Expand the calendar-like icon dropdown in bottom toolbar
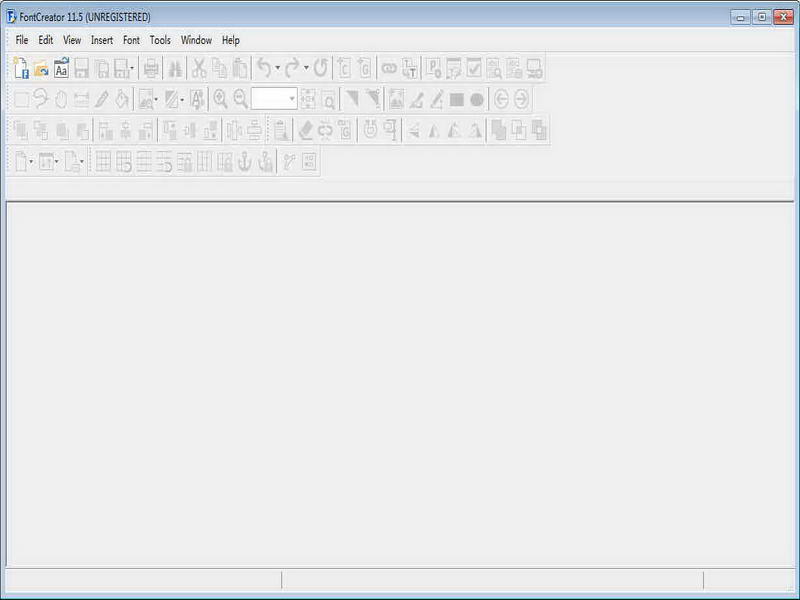 pos(56,162)
